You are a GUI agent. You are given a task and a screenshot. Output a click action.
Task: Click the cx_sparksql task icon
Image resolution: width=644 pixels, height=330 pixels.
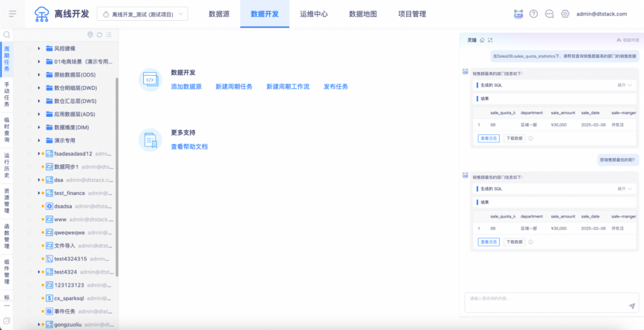(x=49, y=298)
